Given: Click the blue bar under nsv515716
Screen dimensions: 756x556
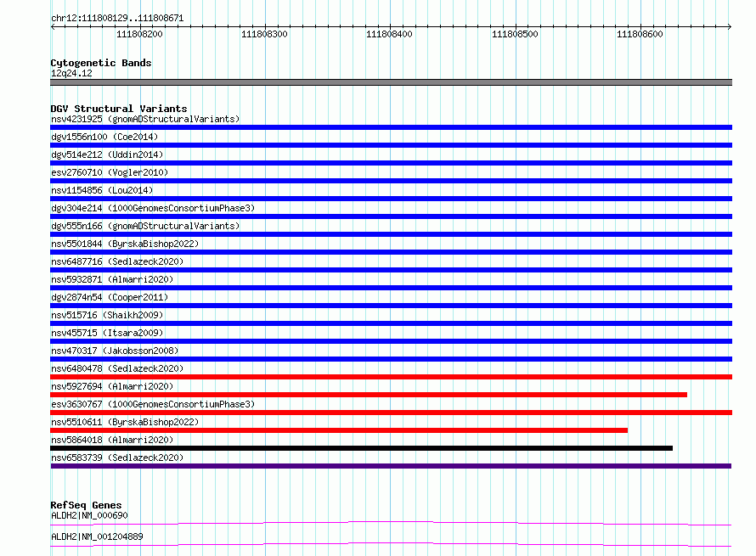Looking at the screenshot, I should pos(391,323).
